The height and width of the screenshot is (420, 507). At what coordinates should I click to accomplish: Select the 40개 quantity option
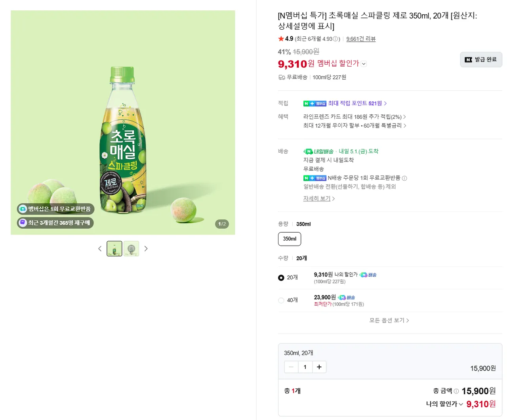(281, 300)
